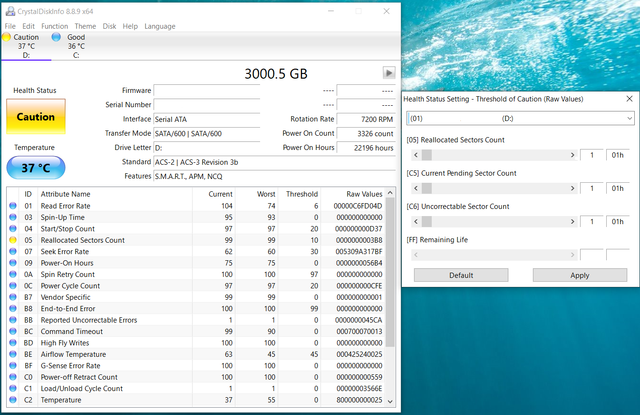Click Reallocated Sectors Count slider thumb
The width and height of the screenshot is (640, 415).
[x=427, y=155]
